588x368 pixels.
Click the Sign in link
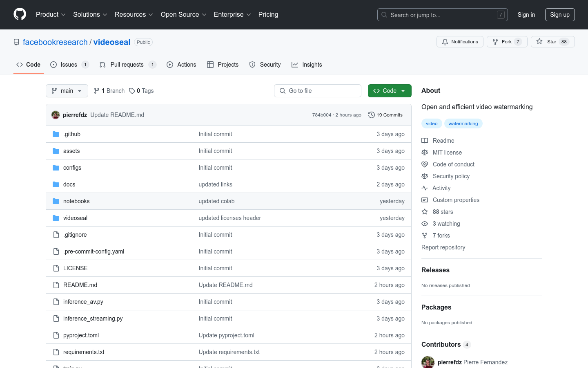tap(526, 15)
